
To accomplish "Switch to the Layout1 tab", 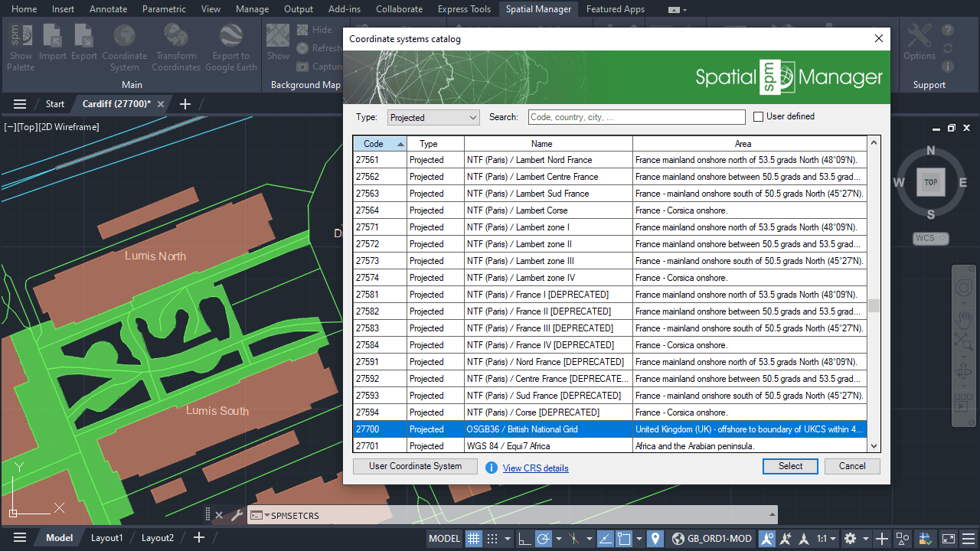I will [x=106, y=538].
